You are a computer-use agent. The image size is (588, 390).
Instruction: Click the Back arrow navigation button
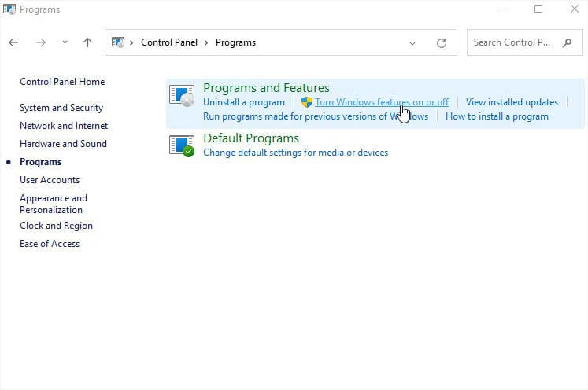pos(13,42)
